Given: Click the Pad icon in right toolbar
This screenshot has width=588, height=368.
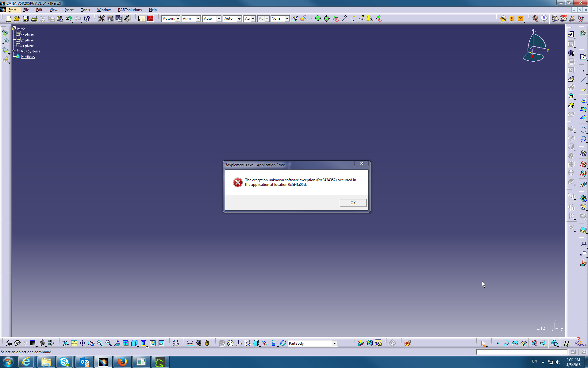Looking at the screenshot, I should (x=571, y=34).
